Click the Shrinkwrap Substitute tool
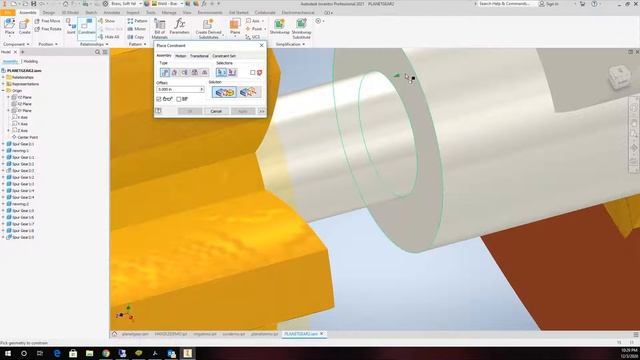 (301, 29)
